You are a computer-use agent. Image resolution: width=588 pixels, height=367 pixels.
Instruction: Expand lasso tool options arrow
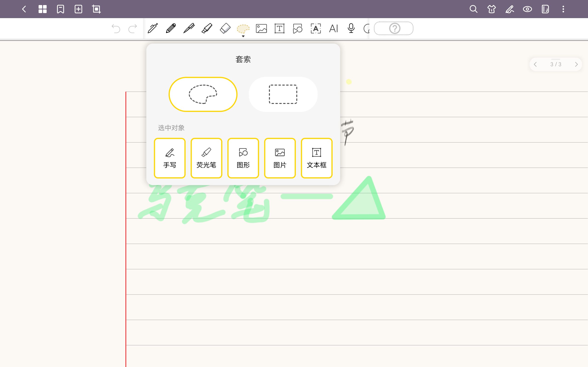(243, 36)
